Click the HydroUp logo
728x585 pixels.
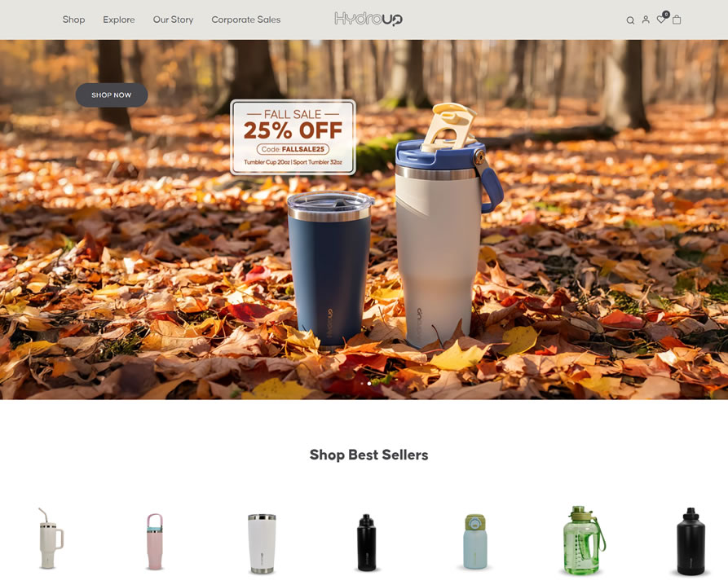point(368,19)
